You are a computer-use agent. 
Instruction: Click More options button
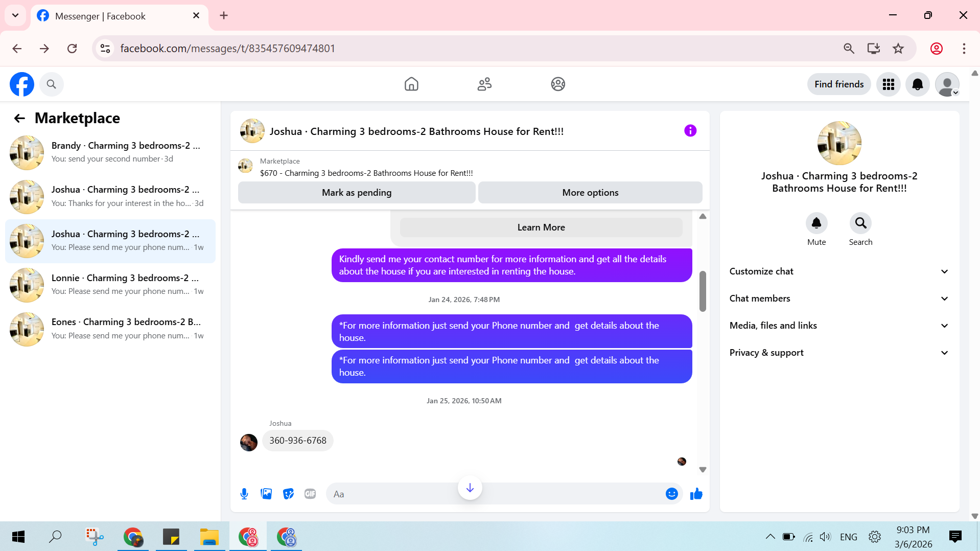pyautogui.click(x=590, y=193)
